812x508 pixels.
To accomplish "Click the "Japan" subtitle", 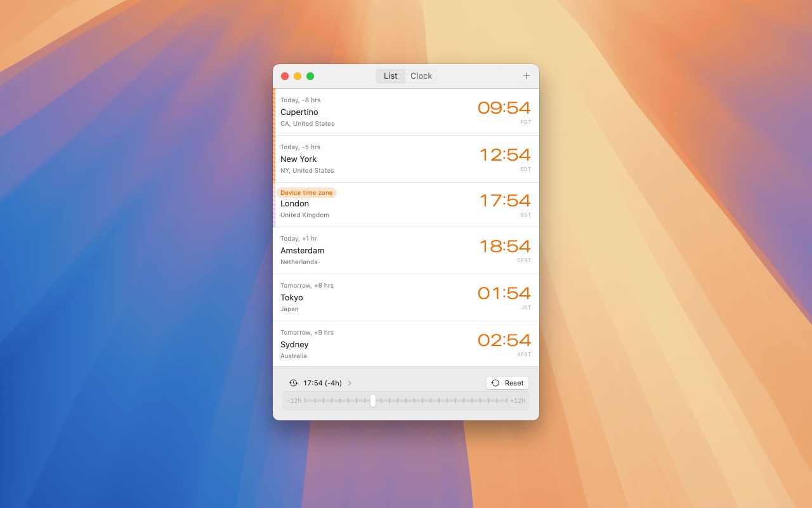I will [x=289, y=309].
